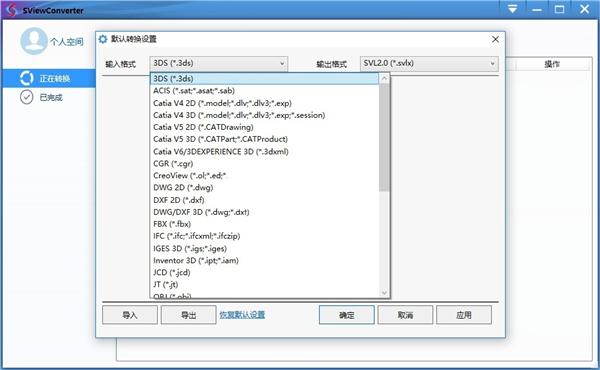Pick Catia V5 2D (*.CATDrawing)
Screen dimensions: 600x370
pos(264,127)
